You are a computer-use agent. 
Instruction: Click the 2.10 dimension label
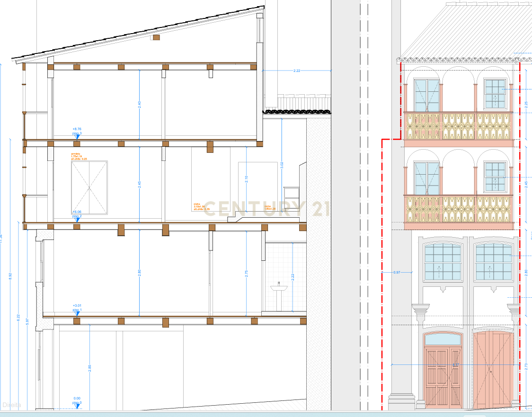click(x=246, y=178)
